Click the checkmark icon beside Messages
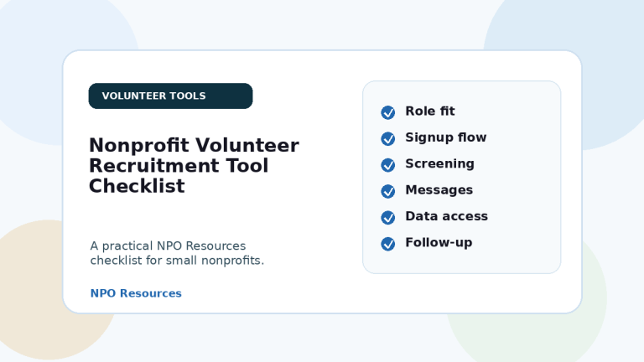The image size is (644, 362). 387,191
